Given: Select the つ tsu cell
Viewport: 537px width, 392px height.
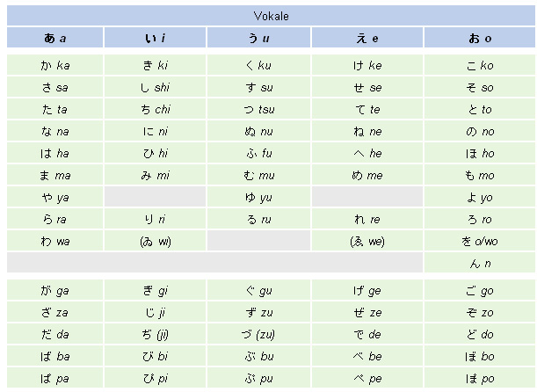Looking at the screenshot, I should point(258,109).
